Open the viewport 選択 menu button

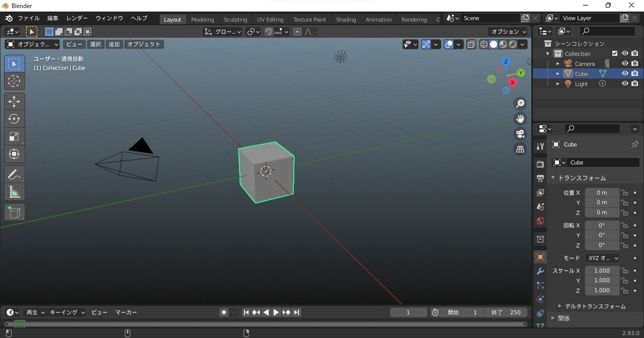click(x=96, y=45)
